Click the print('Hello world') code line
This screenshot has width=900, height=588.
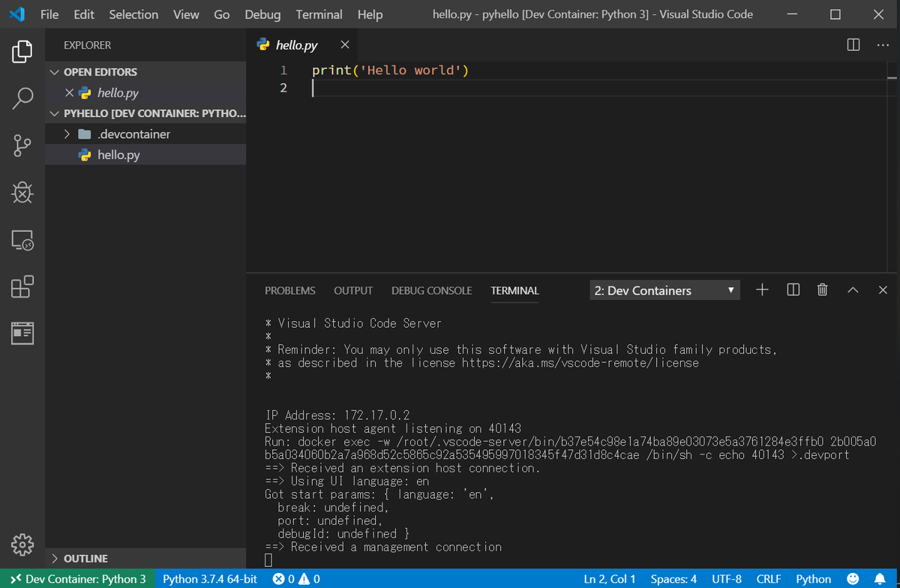click(x=390, y=70)
